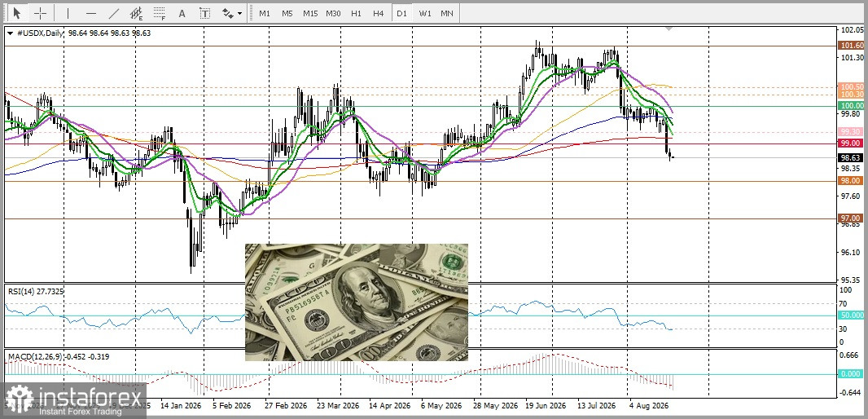
Task: Activate the crosshair tool
Action: click(x=41, y=13)
